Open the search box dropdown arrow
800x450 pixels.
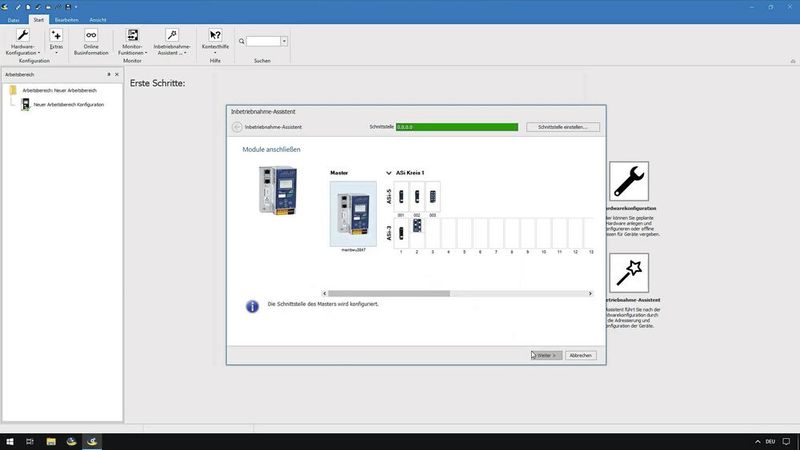[284, 41]
